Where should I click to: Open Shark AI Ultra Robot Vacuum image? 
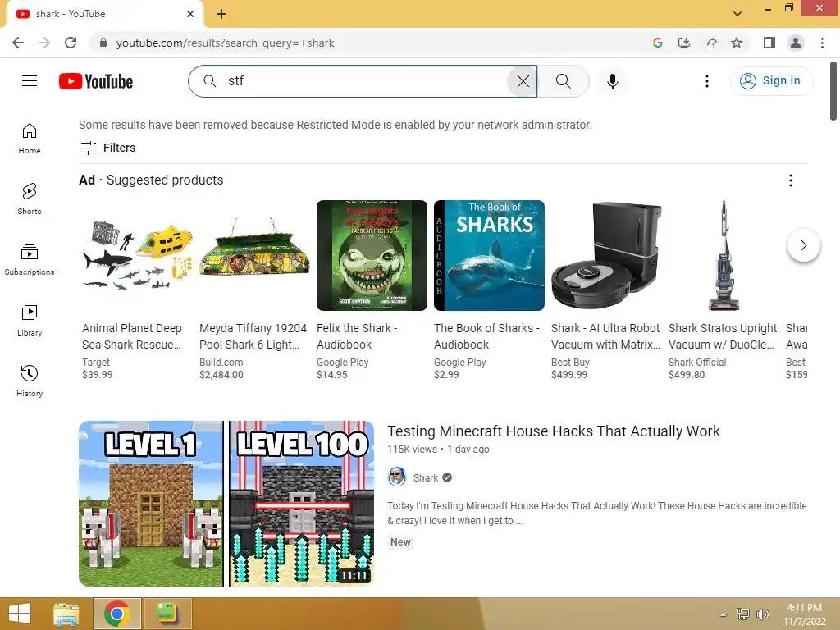(606, 256)
